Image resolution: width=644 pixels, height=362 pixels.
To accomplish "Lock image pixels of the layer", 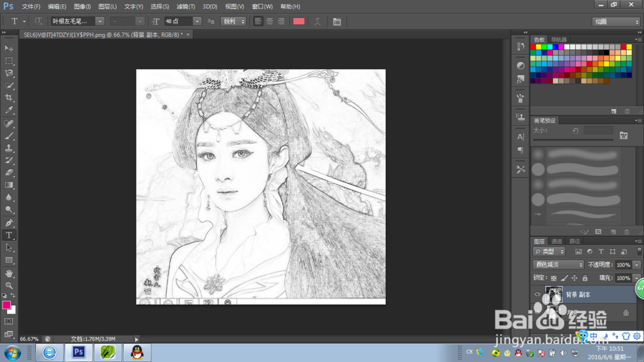I will (x=564, y=278).
